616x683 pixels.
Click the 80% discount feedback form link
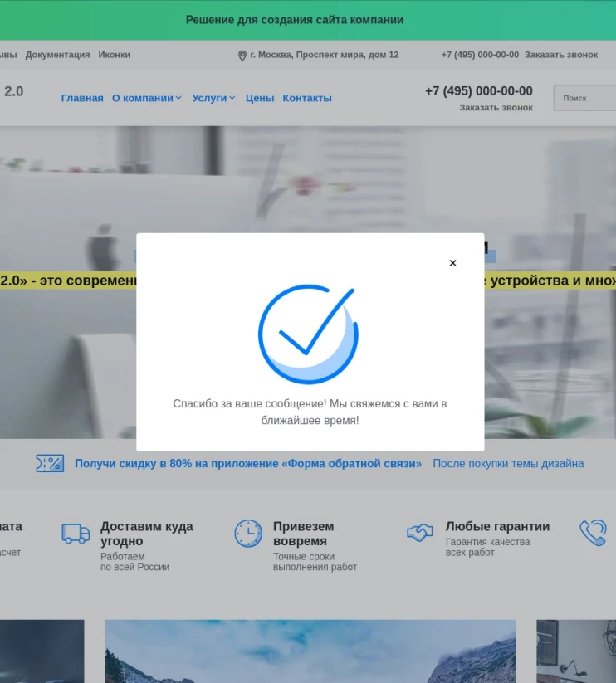pos(248,464)
